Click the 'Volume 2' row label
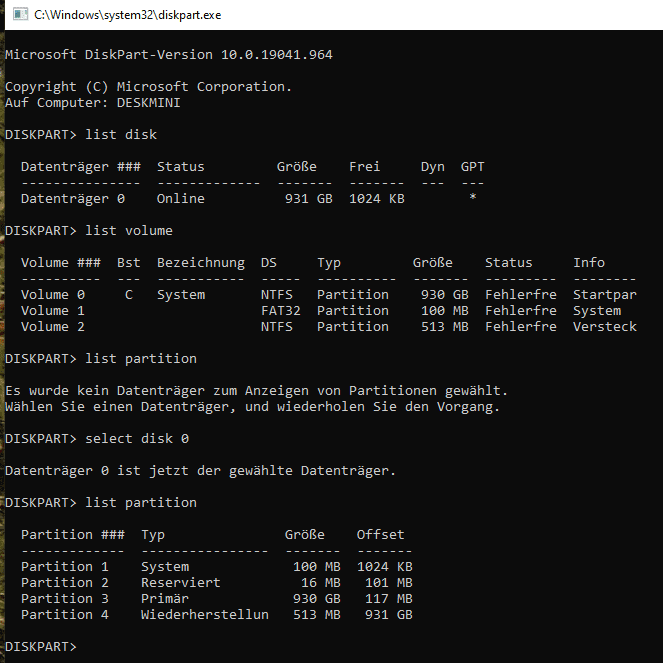Viewport: 663px width, 663px height. [53, 327]
